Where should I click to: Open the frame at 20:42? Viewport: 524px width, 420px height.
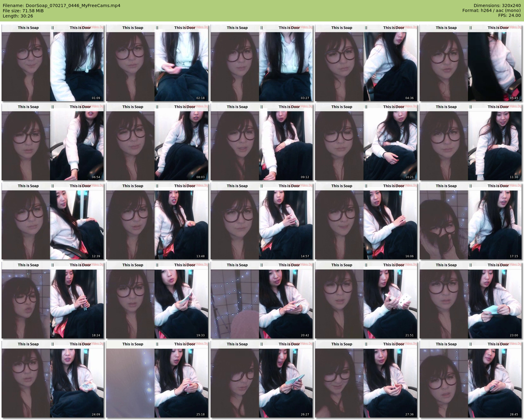tap(262, 300)
